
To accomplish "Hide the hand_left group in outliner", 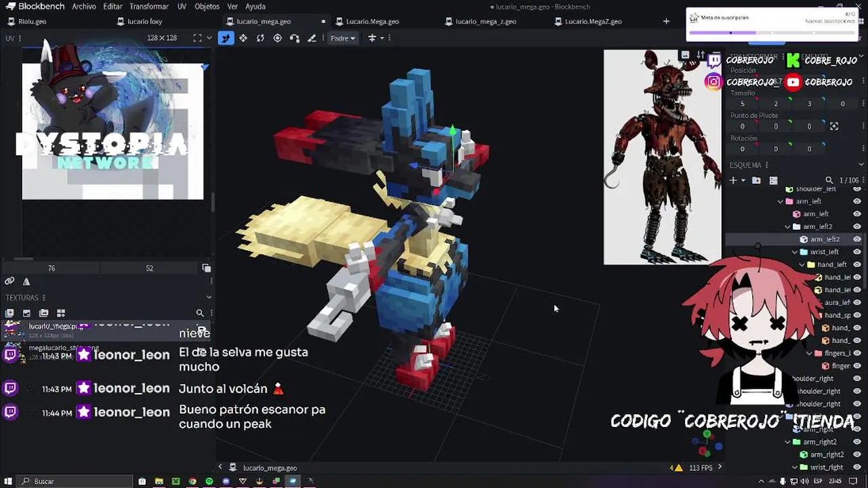I will click(x=857, y=264).
